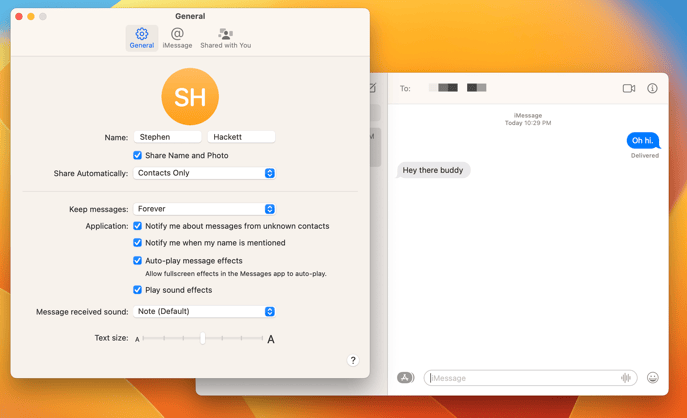Click the 'Delivered' status text
The image size is (687, 418).
tap(645, 156)
